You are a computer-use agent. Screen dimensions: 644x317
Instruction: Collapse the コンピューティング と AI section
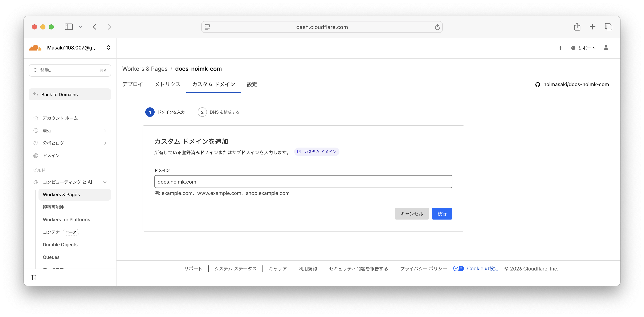pos(105,182)
